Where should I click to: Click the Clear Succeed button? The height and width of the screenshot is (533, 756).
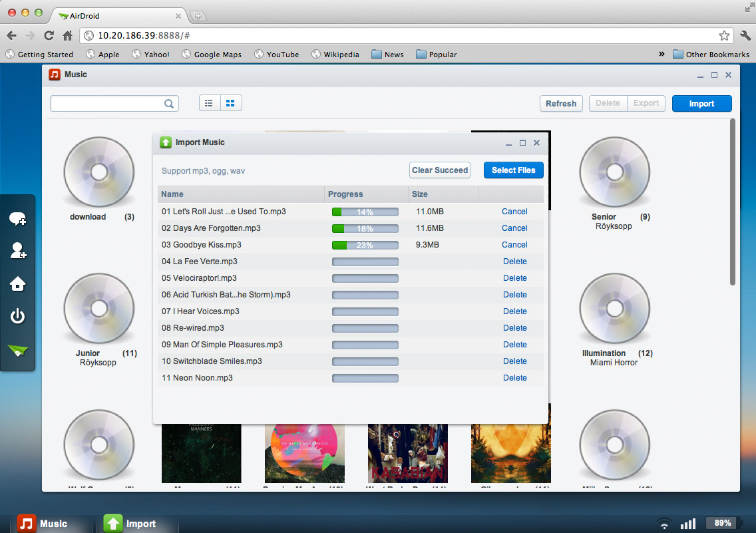[439, 170]
